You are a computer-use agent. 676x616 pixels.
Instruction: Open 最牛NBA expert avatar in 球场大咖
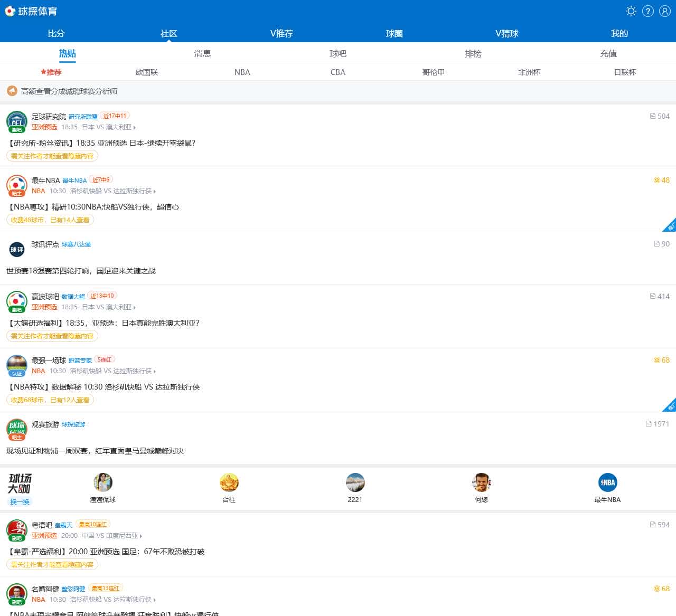pos(607,482)
